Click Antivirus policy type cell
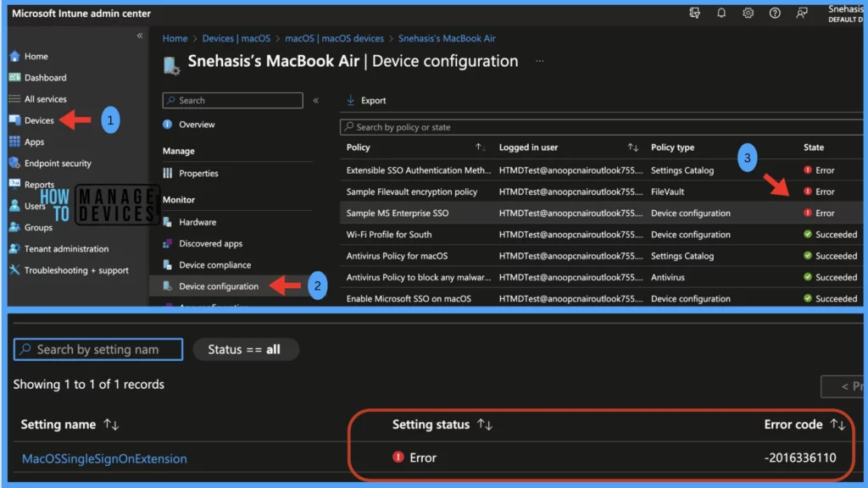The height and width of the screenshot is (488, 868). tap(668, 277)
